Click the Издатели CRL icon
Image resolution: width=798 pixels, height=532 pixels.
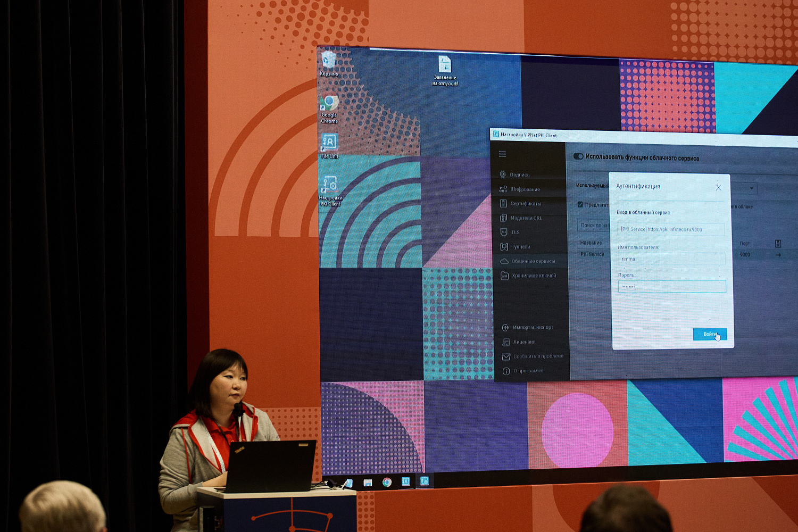(x=503, y=218)
